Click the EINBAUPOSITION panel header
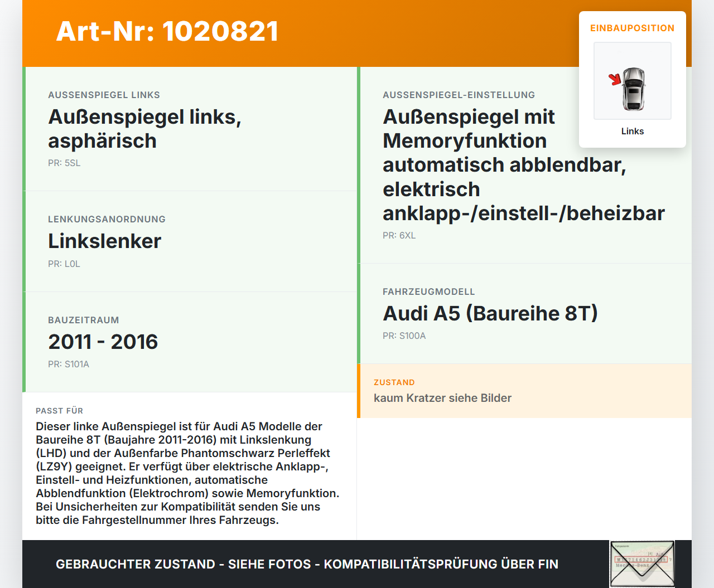Screen dimensions: 714x588 (x=632, y=28)
